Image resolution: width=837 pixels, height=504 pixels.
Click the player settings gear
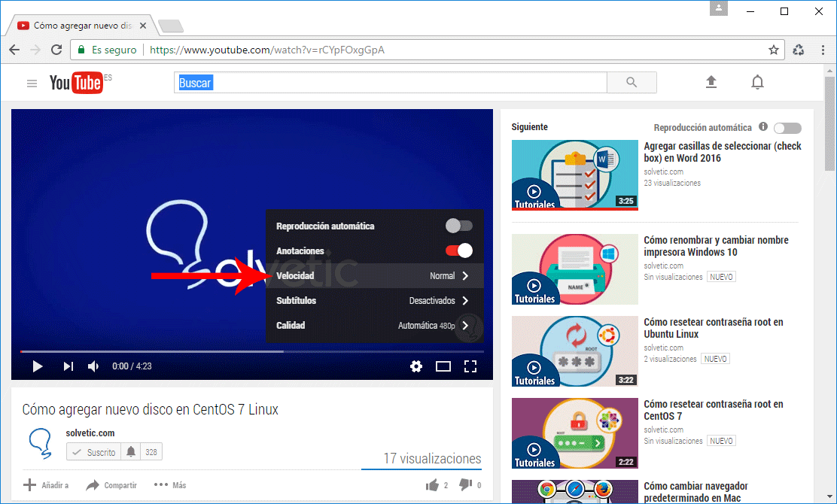click(x=415, y=366)
